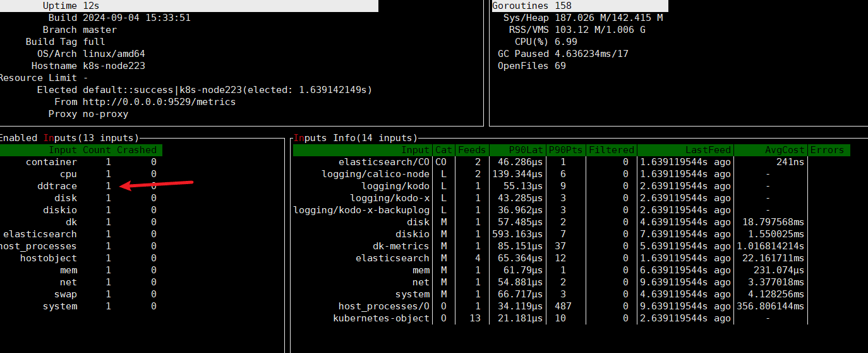The width and height of the screenshot is (868, 353).
Task: Select the swap input in Enabled Inputs
Action: click(65, 294)
